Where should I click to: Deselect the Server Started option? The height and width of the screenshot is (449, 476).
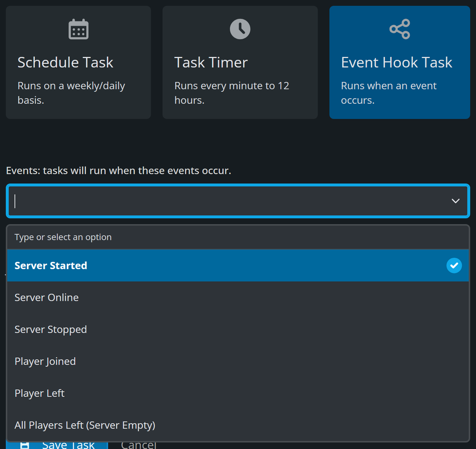click(238, 265)
